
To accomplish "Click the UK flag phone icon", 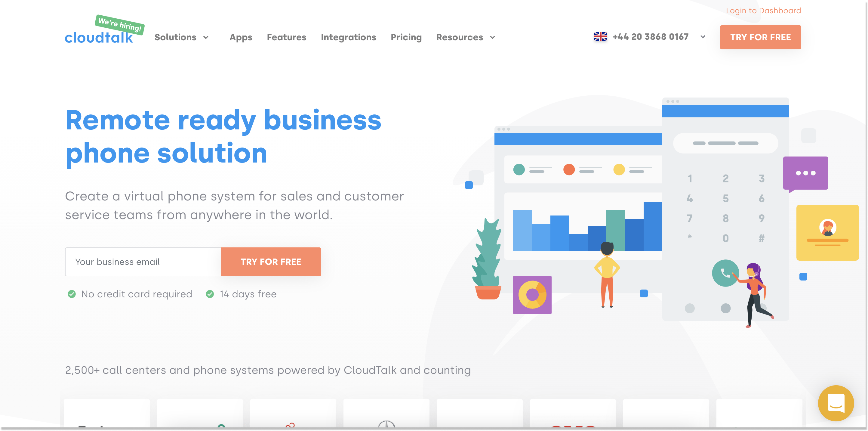I will click(600, 36).
